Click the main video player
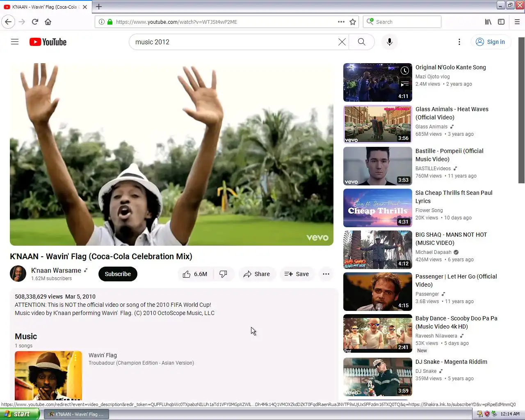This screenshot has width=525, height=420. pyautogui.click(x=171, y=154)
